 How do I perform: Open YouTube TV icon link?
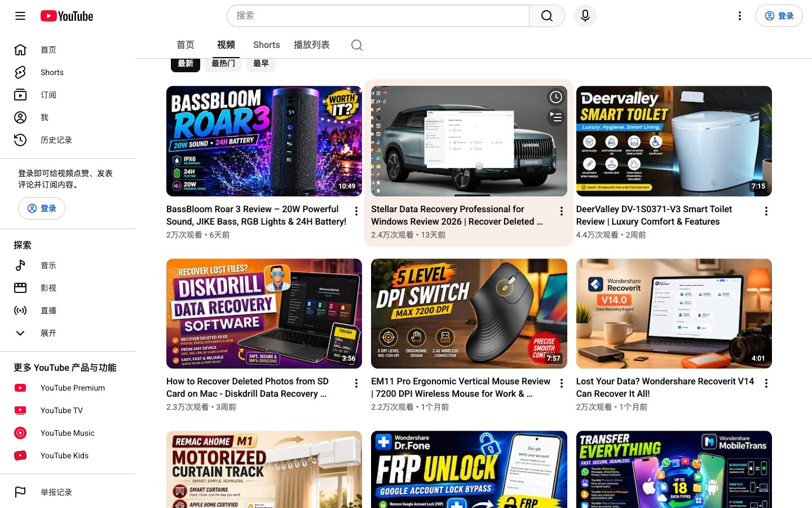20,410
